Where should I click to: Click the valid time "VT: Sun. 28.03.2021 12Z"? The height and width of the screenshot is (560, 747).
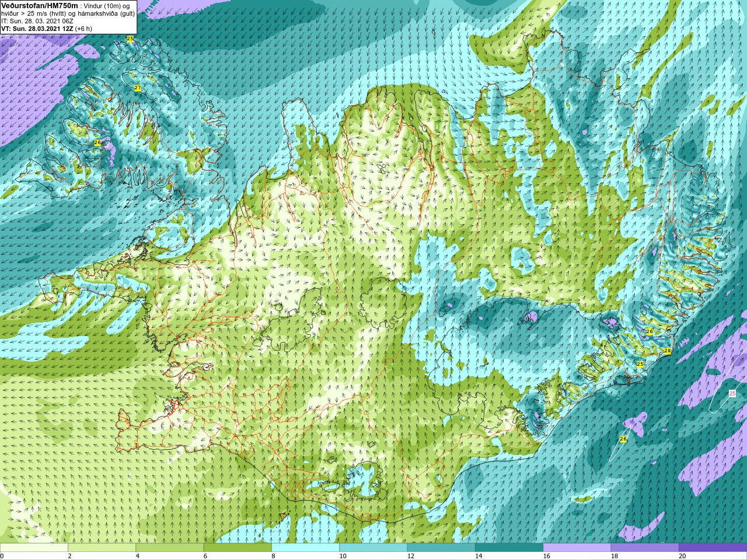click(37, 29)
